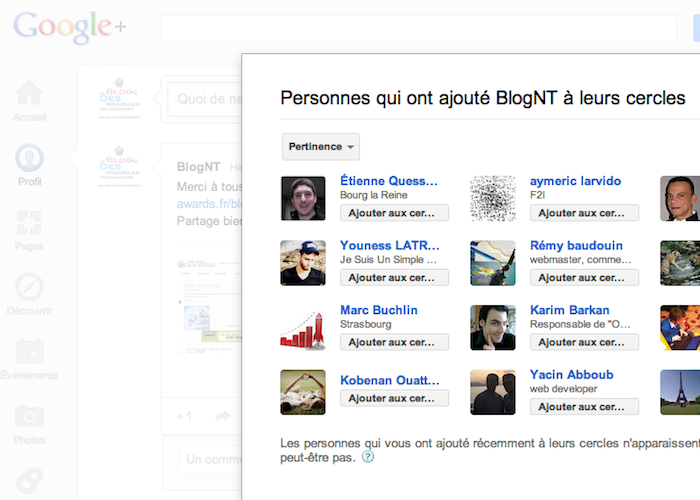The image size is (700, 500).
Task: Click Marc Buchlin rocket chart avatar
Action: point(303,328)
